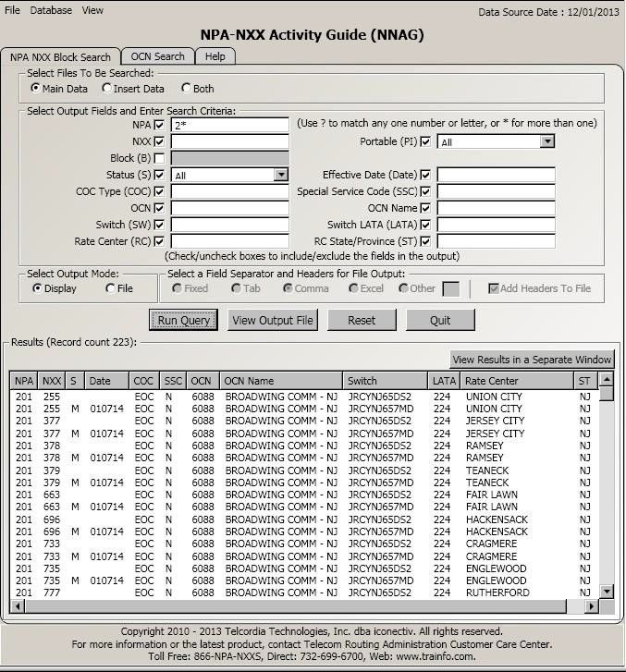This screenshot has width=626, height=672.
Task: Toggle the Switch (SW) checkbox
Action: tap(159, 225)
